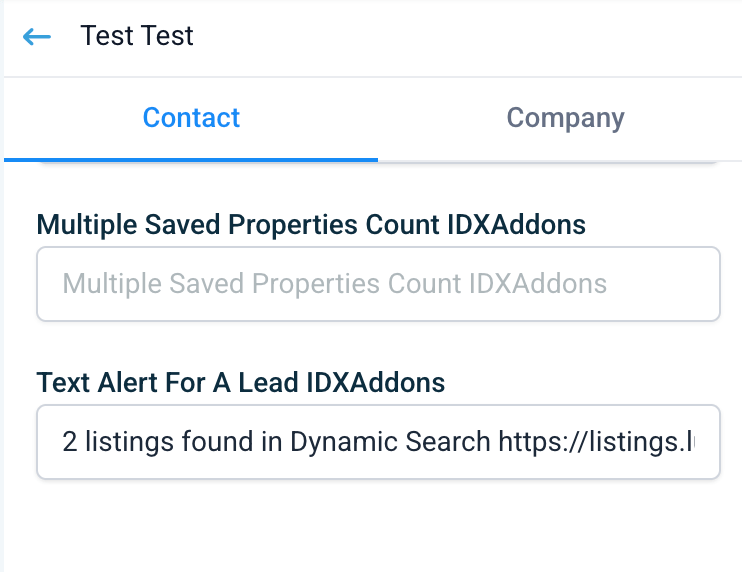Click the partially hidden field edge above the form

[378, 162]
